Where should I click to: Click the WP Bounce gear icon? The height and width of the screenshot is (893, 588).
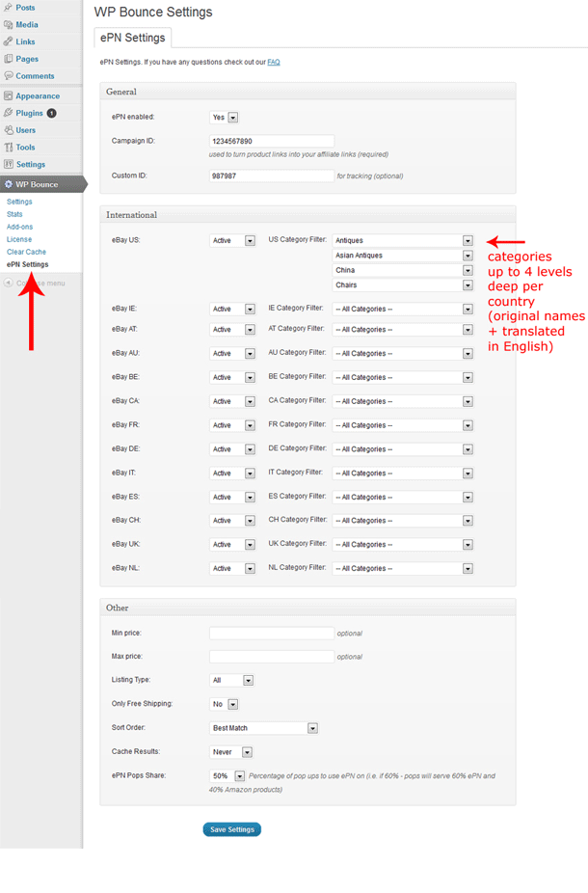point(8,184)
